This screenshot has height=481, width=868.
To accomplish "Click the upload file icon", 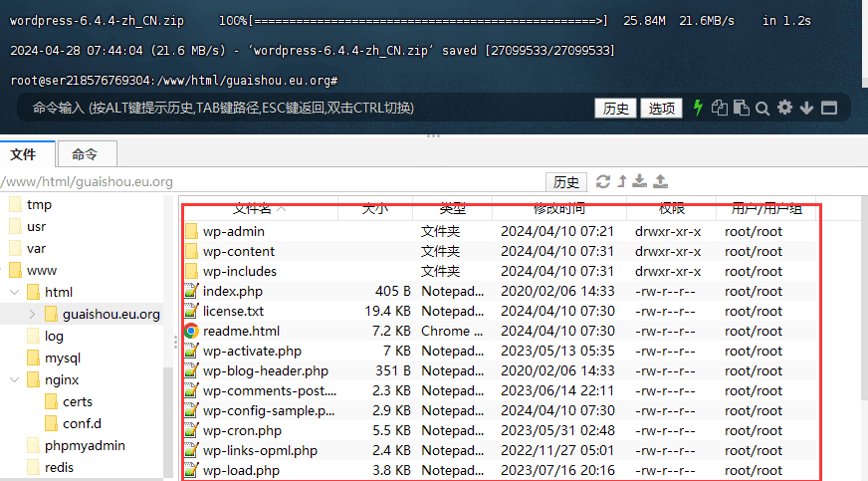I will tap(660, 181).
